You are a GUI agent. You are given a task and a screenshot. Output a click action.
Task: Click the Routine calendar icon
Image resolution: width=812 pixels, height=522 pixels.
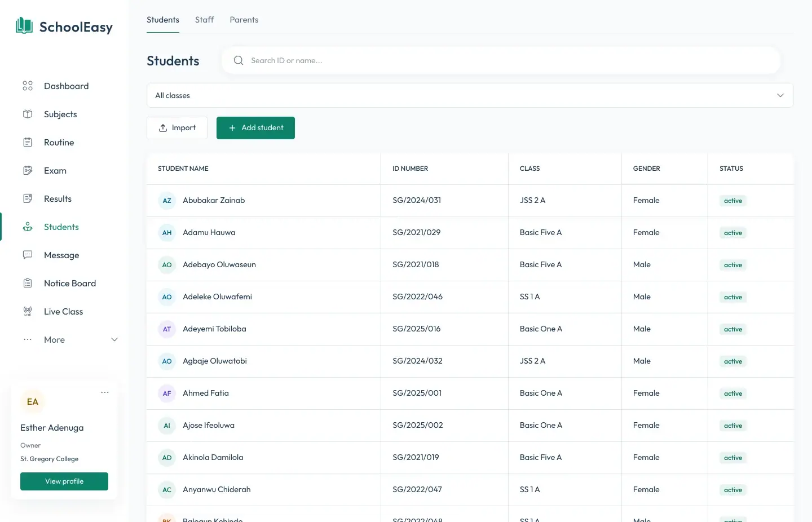click(x=28, y=142)
